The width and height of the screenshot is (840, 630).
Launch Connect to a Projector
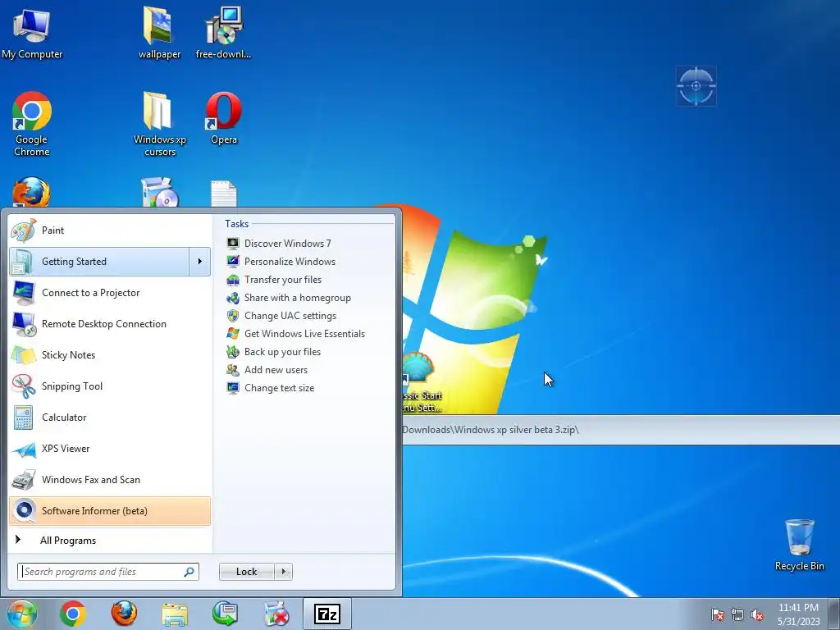click(x=110, y=293)
